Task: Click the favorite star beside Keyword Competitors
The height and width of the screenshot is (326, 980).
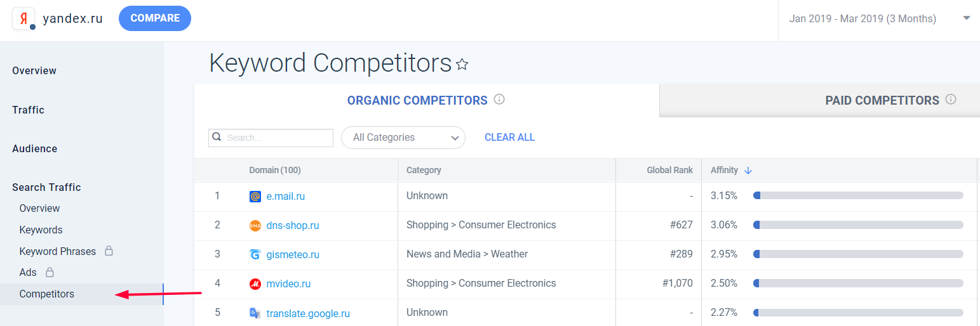Action: tap(462, 64)
